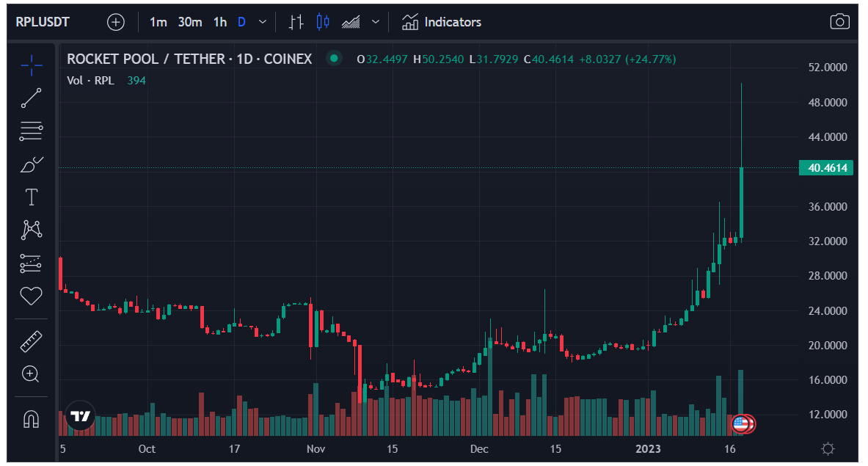Click the 52.0000 price axis label

coord(828,67)
